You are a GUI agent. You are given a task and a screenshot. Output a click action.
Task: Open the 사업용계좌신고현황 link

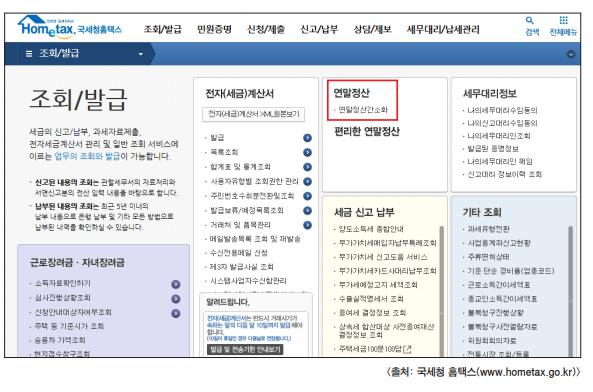(499, 243)
